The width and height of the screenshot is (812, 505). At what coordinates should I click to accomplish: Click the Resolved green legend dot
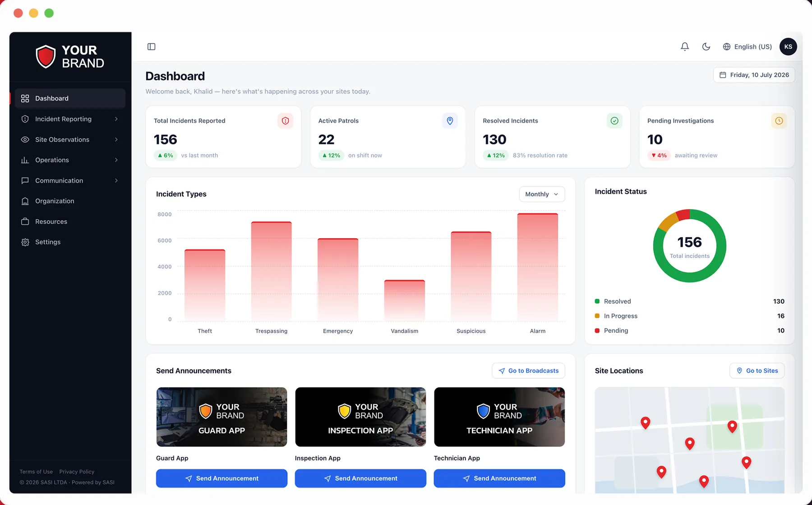point(597,301)
